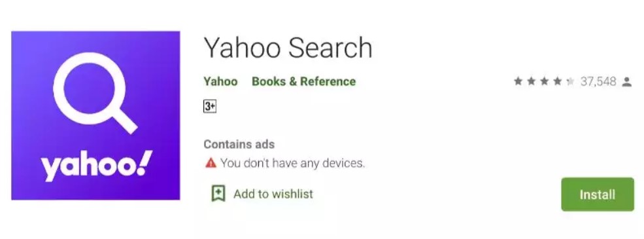Screen dimensions: 644x239
Task: Open the Yahoo developer link
Action: 220,81
